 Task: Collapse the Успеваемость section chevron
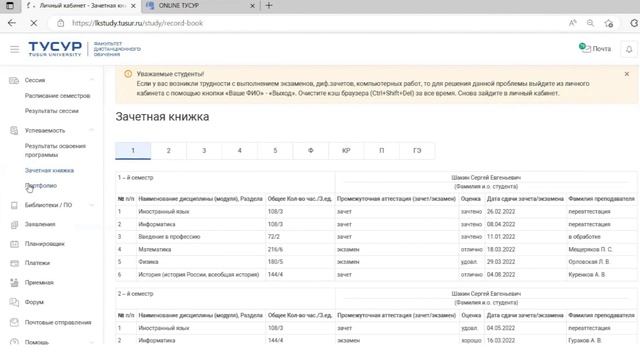point(91,130)
